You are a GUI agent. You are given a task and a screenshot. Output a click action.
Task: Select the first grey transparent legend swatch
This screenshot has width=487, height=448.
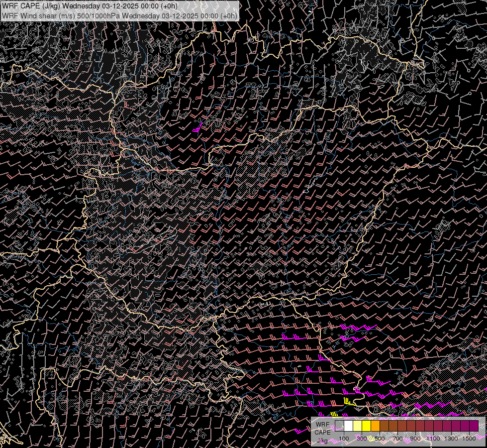click(339, 426)
